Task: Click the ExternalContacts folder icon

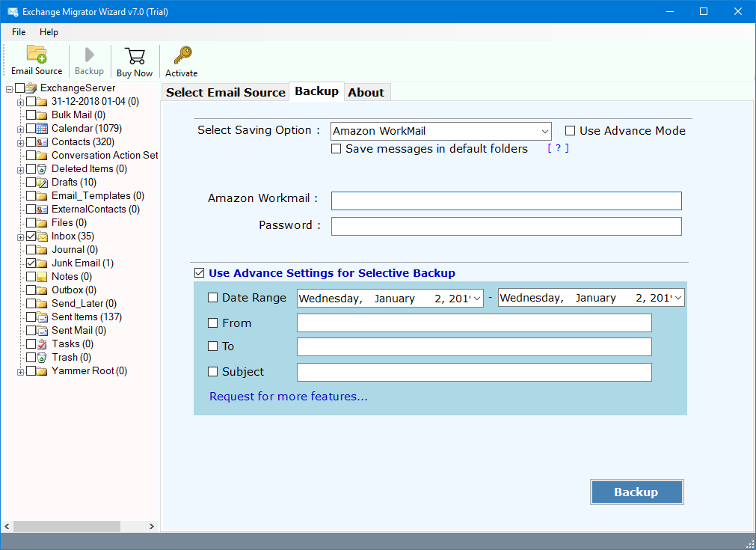Action: pyautogui.click(x=43, y=210)
